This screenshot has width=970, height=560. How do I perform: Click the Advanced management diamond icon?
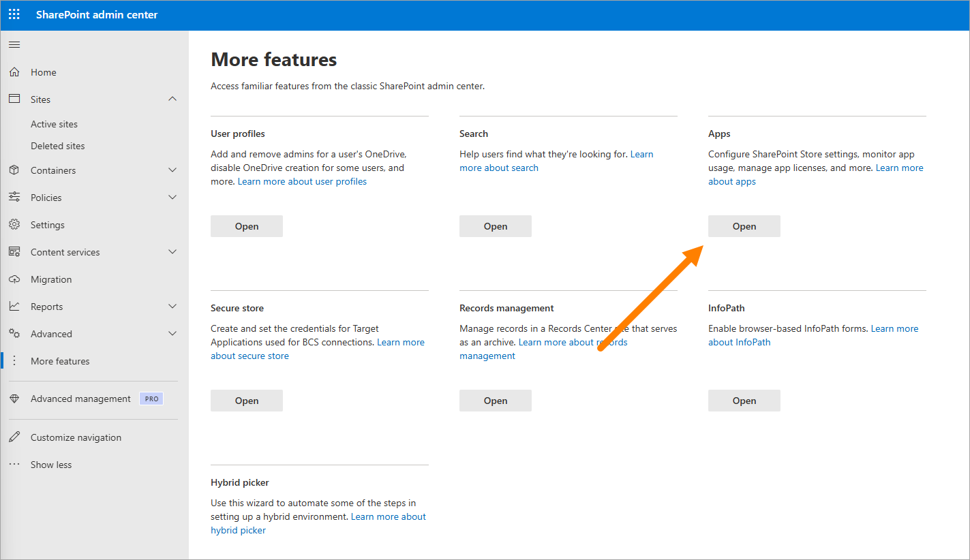point(14,399)
